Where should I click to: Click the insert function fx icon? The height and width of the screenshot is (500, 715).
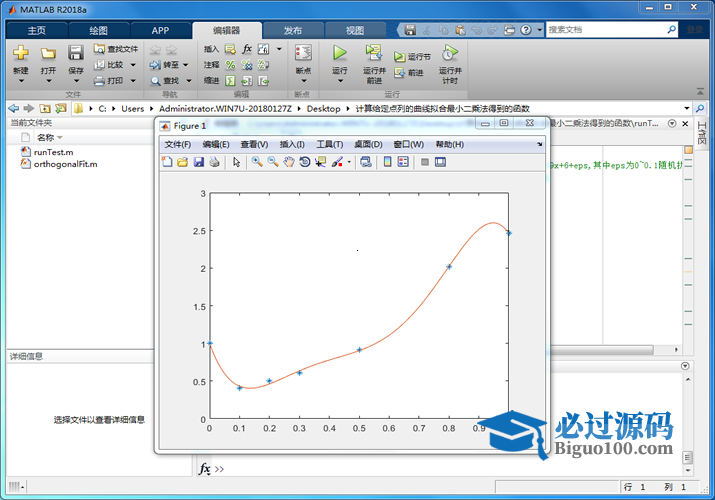click(x=247, y=49)
